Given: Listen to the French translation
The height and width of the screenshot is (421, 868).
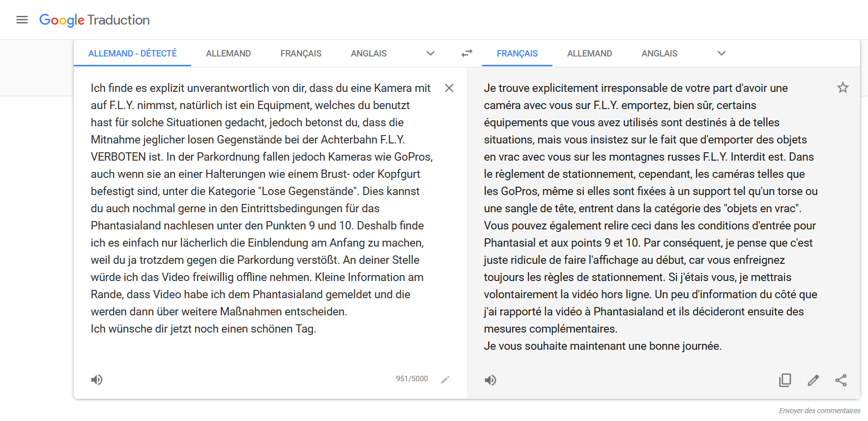Looking at the screenshot, I should pyautogui.click(x=491, y=380).
